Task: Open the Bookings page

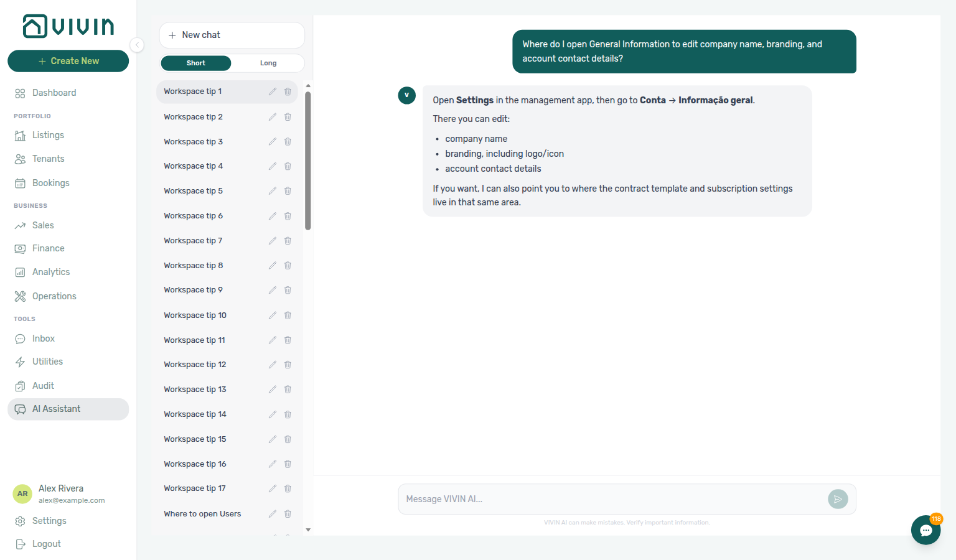Action: (68, 183)
